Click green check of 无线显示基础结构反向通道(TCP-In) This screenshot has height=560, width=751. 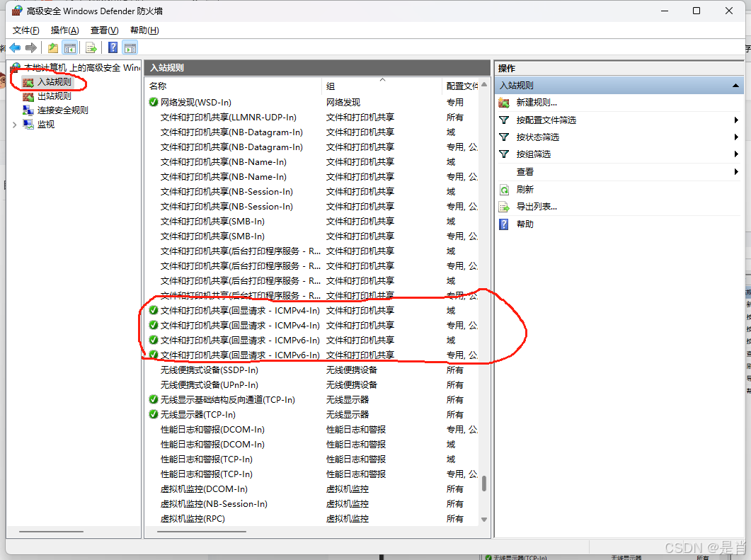click(154, 399)
